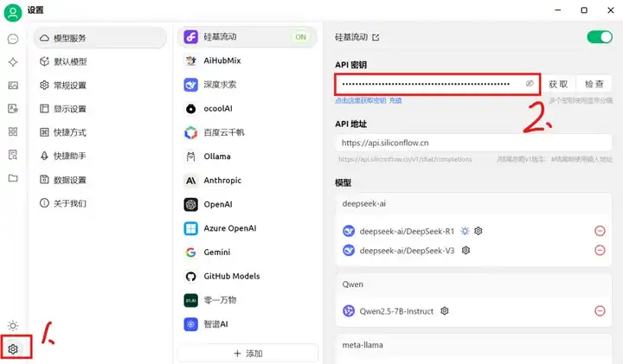This screenshot has width=623, height=364.
Task: Open the files folder sidebar icon
Action: point(13,178)
